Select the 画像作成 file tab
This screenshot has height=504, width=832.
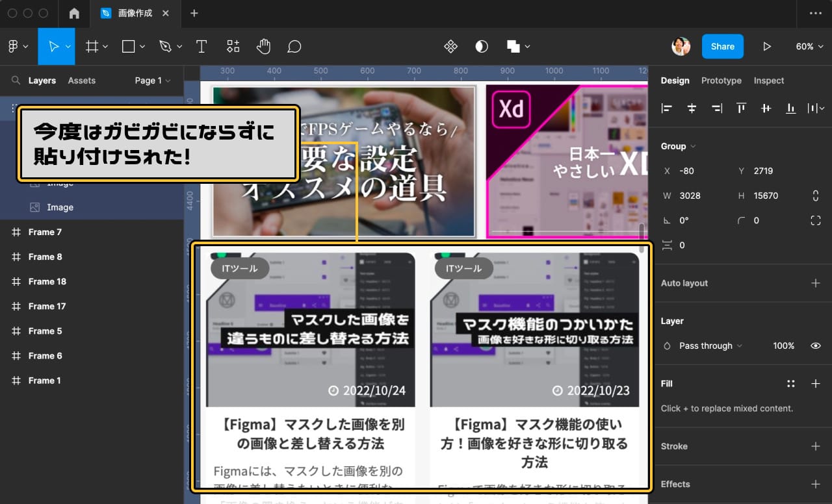(x=135, y=13)
